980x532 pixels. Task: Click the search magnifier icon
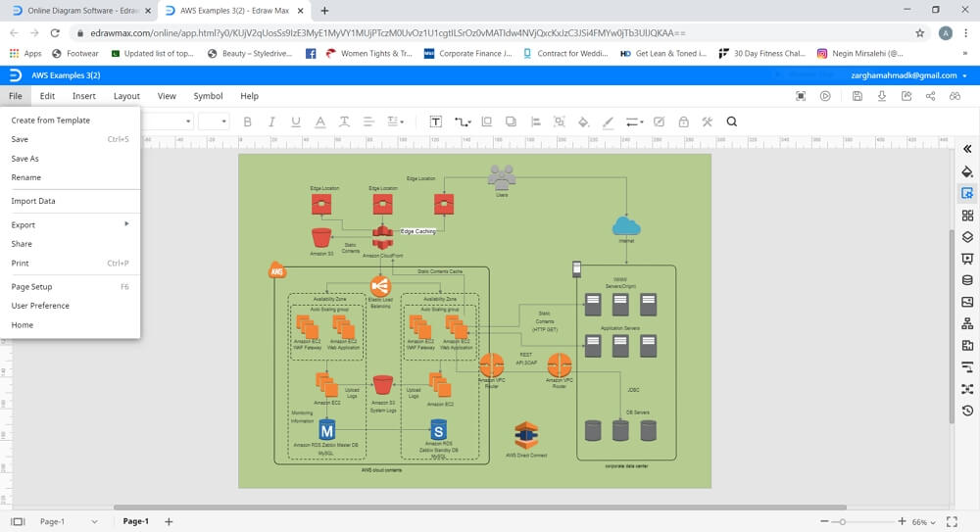click(x=732, y=121)
